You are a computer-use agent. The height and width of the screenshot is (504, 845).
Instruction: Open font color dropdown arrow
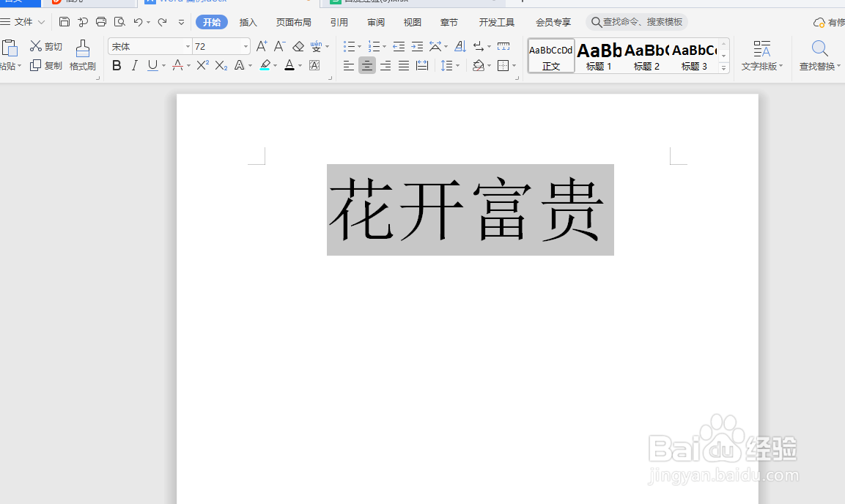[300, 66]
